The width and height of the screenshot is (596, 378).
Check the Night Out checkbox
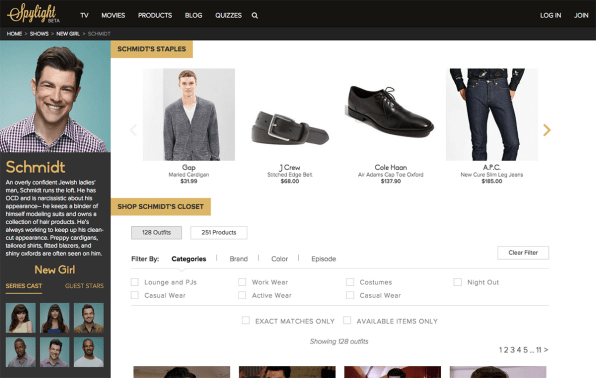coord(457,282)
